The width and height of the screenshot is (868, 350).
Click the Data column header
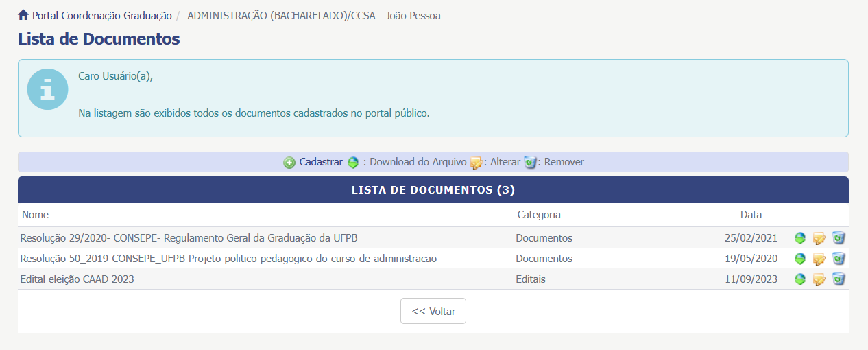[x=751, y=215]
